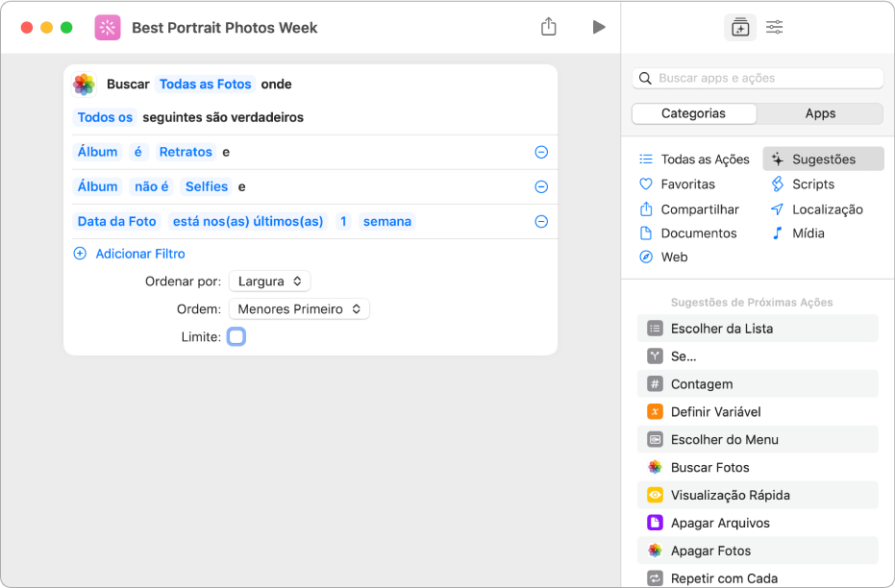Switch to the Apps tab
The height and width of the screenshot is (588, 895).
point(820,113)
